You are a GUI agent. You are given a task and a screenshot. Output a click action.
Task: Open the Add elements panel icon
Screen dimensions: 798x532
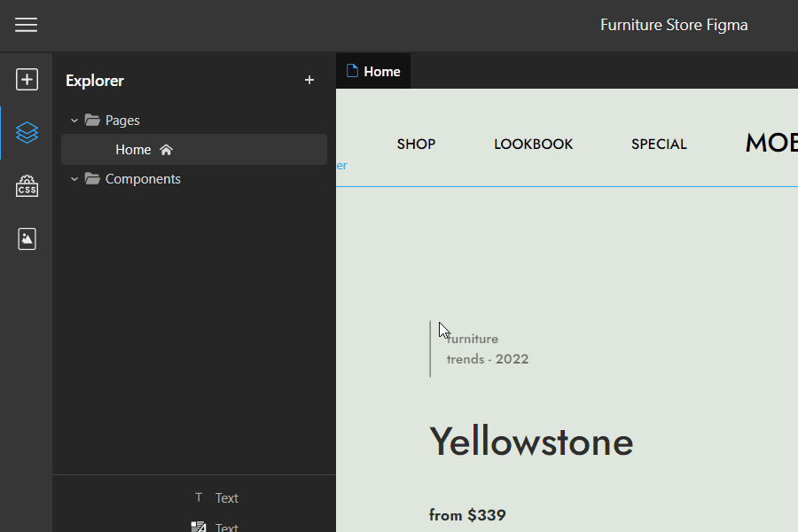point(27,80)
